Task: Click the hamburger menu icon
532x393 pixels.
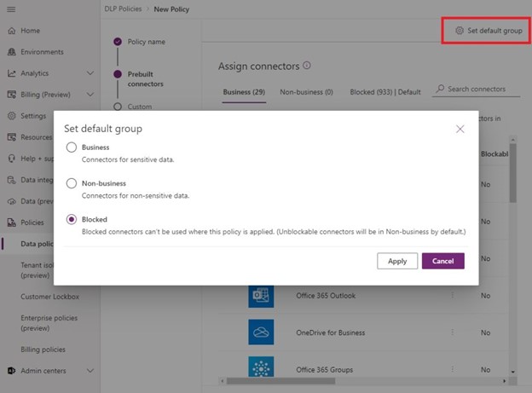Action: point(11,9)
